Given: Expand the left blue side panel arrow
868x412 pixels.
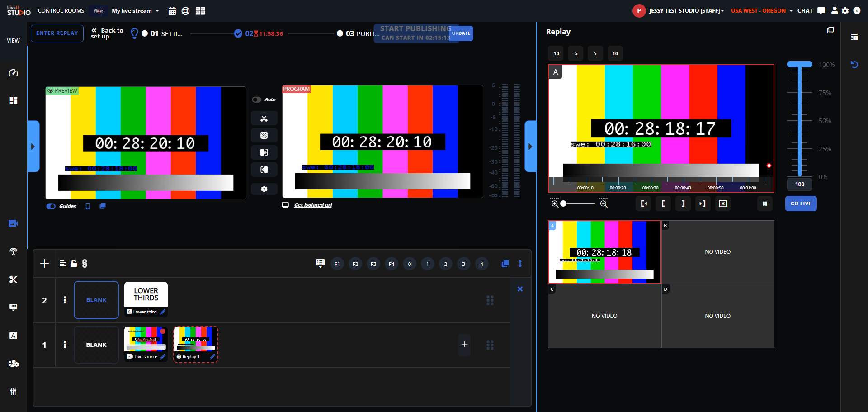Looking at the screenshot, I should tap(33, 147).
